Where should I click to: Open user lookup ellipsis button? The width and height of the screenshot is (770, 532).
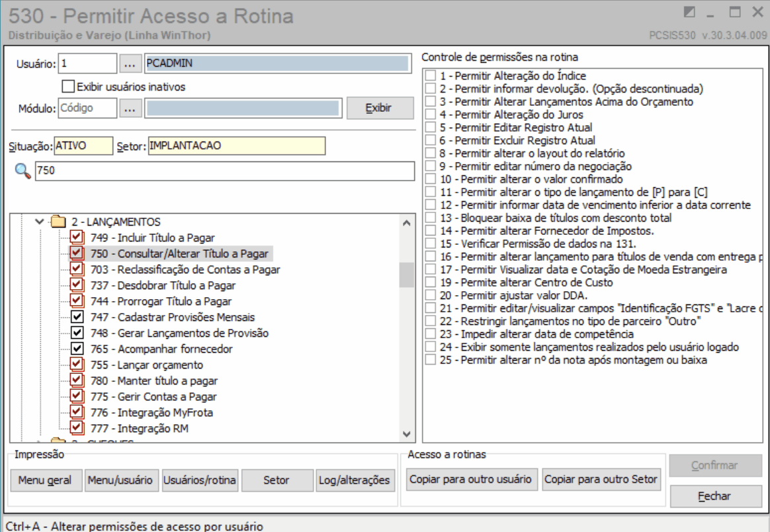(x=130, y=64)
